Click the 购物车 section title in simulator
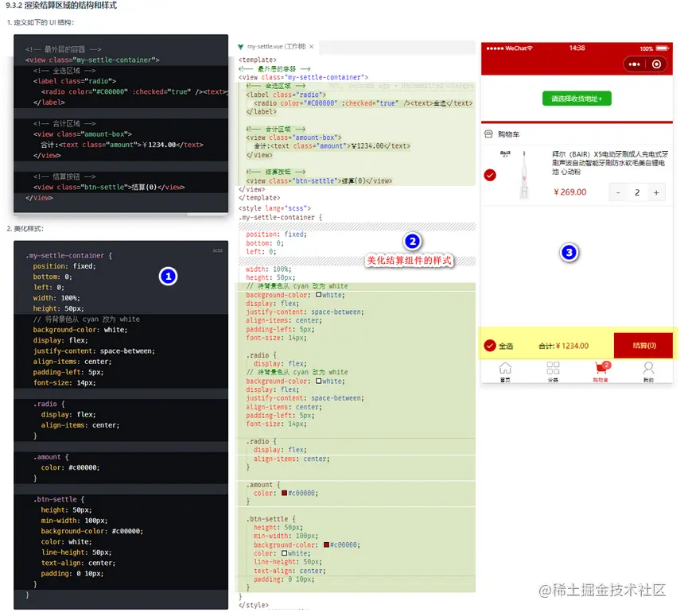Viewport: 684px width, 616px height. click(509, 134)
